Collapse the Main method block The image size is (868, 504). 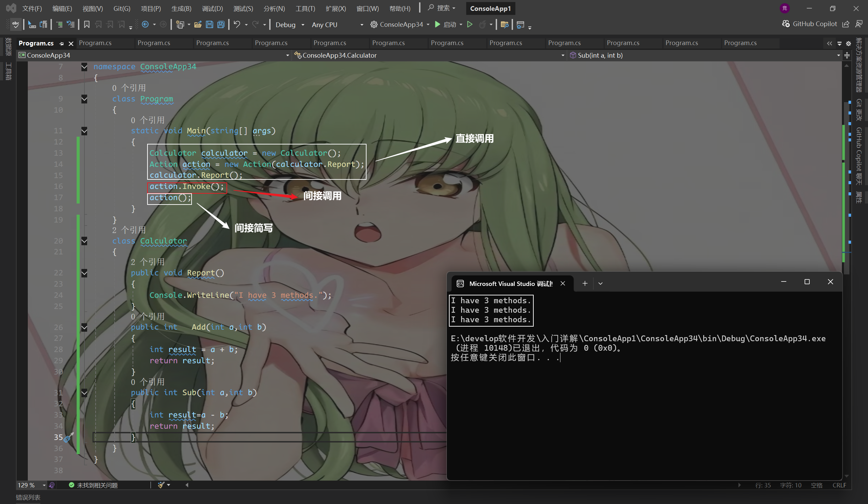click(x=84, y=131)
